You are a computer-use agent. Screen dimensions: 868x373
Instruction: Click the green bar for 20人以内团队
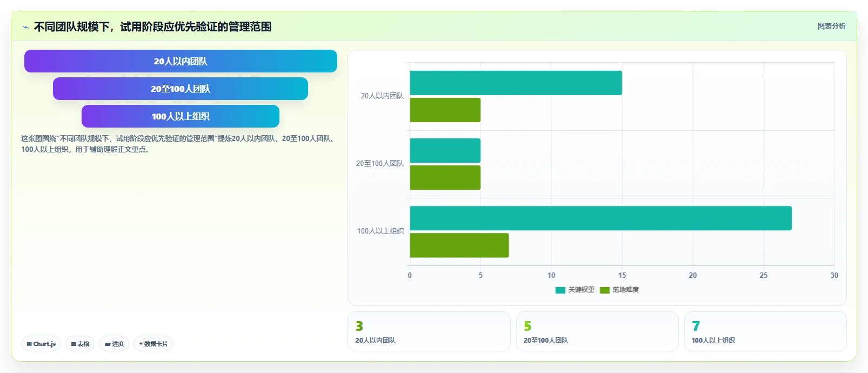tap(445, 110)
